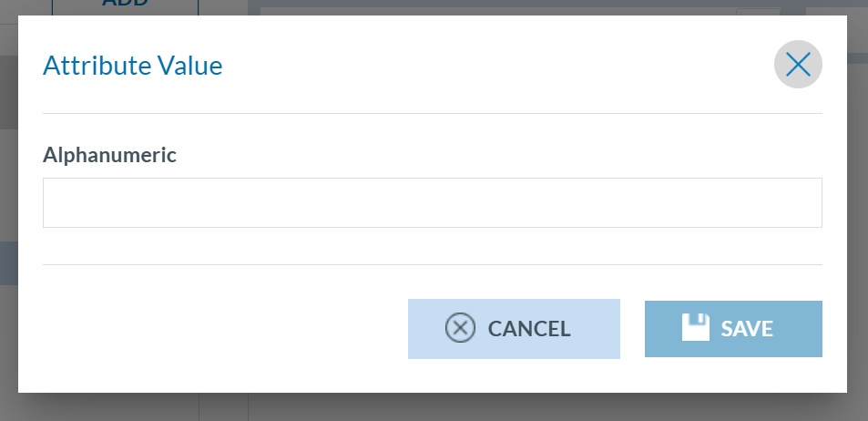
Task: Click the partially hidden ADD button
Action: pos(125,5)
